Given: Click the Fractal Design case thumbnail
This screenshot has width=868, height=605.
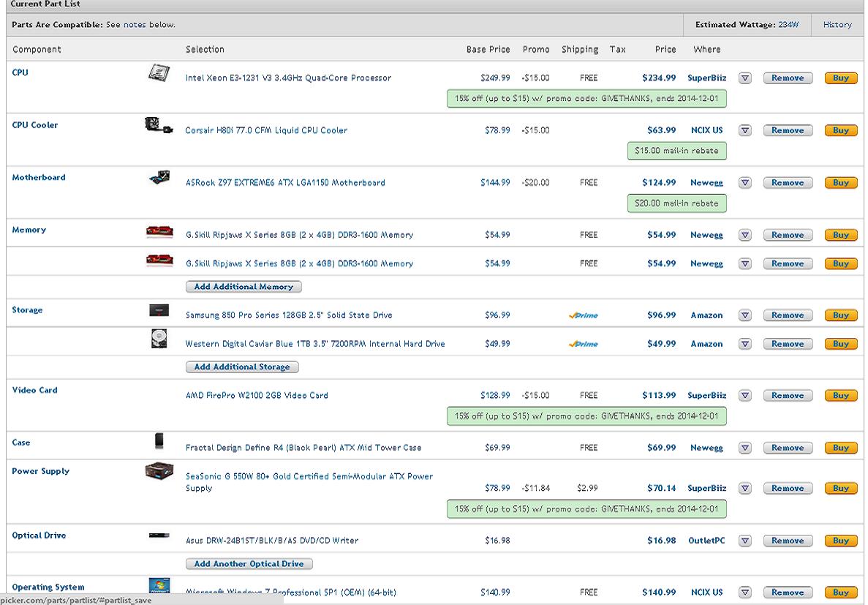Looking at the screenshot, I should click(x=159, y=442).
